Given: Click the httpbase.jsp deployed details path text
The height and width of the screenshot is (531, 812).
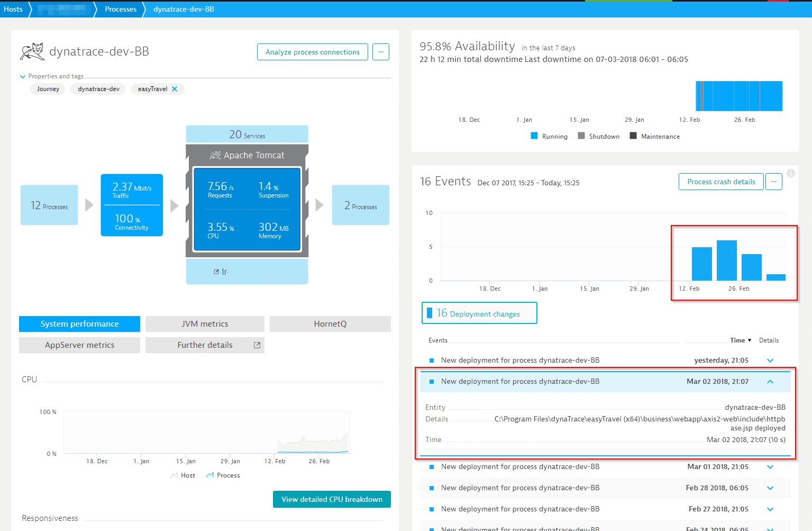Looking at the screenshot, I should [x=640, y=424].
